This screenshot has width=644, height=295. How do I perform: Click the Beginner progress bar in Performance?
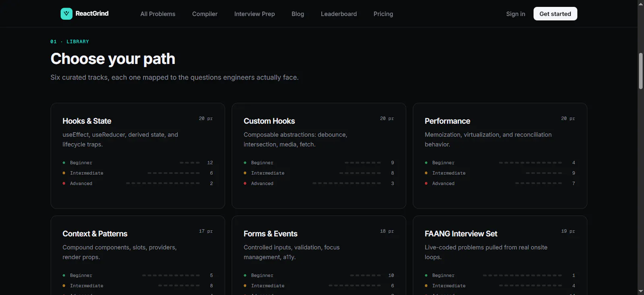[530, 163]
